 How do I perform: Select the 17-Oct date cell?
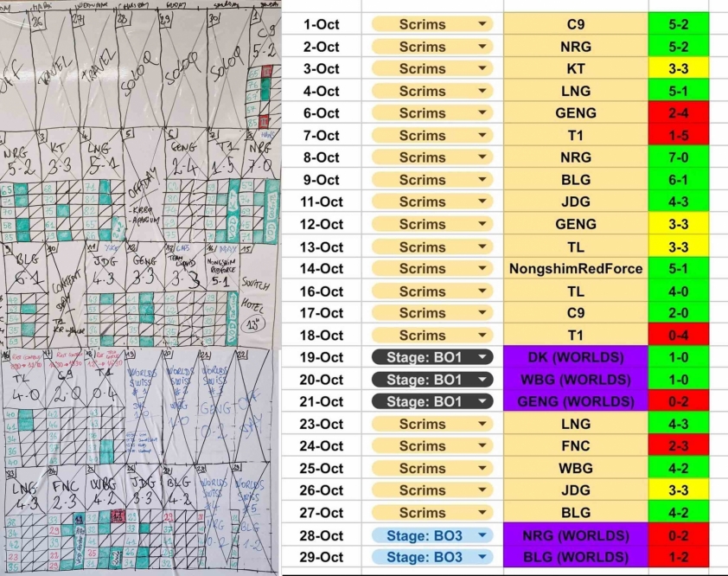point(322,313)
